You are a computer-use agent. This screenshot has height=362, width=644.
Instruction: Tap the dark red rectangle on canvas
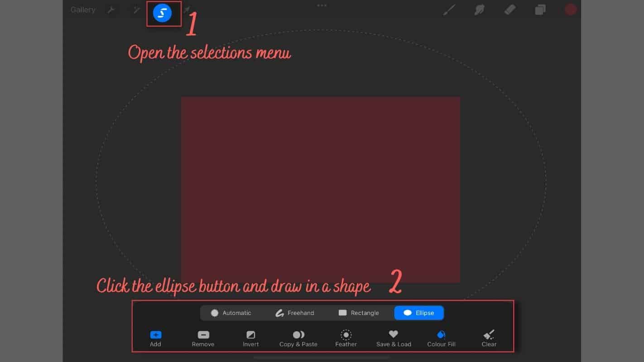point(321,190)
